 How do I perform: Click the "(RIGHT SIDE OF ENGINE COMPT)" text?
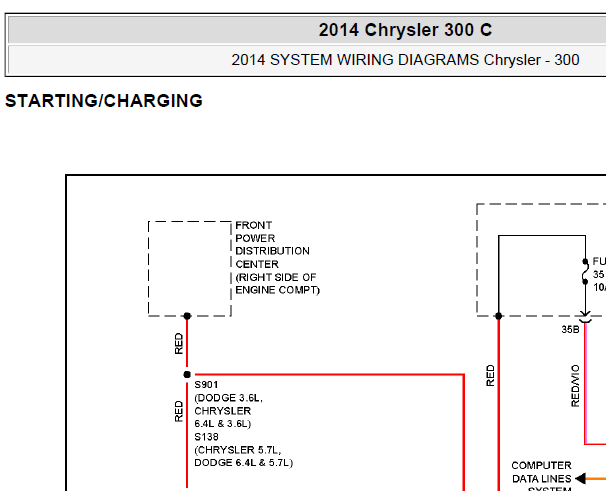277,283
